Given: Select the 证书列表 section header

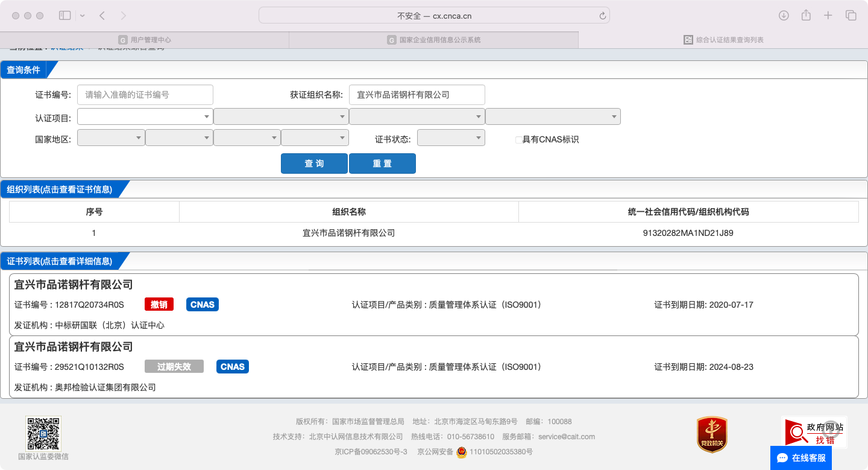Looking at the screenshot, I should (60, 261).
